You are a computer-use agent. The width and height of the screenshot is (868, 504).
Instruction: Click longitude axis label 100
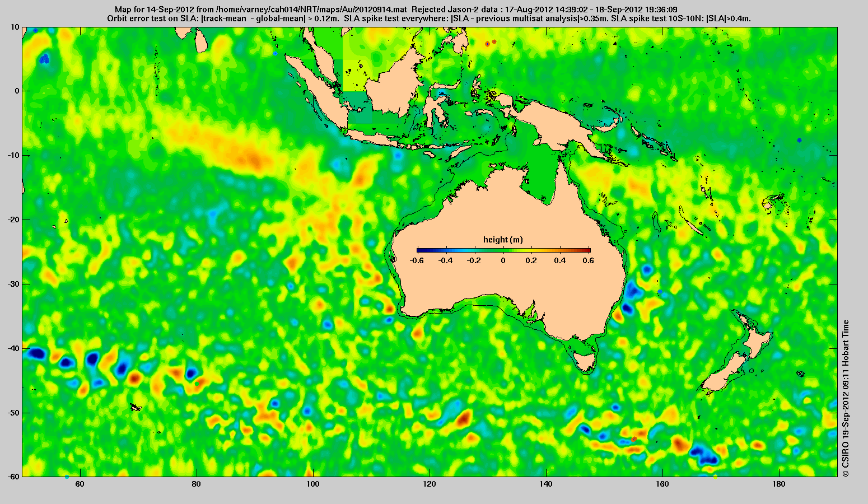[x=312, y=484]
